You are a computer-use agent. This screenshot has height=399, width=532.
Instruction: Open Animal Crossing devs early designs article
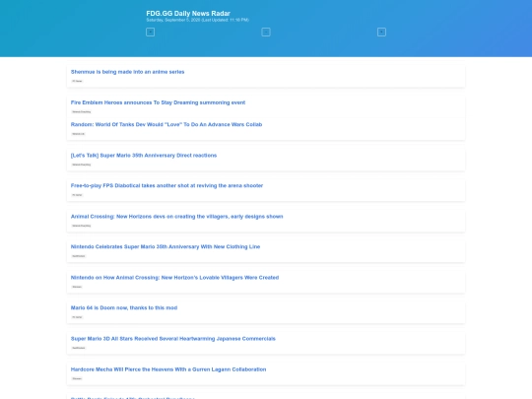pyautogui.click(x=176, y=217)
